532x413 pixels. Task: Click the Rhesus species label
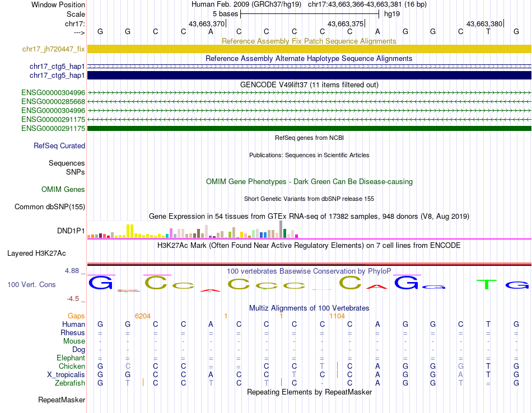tap(73, 333)
